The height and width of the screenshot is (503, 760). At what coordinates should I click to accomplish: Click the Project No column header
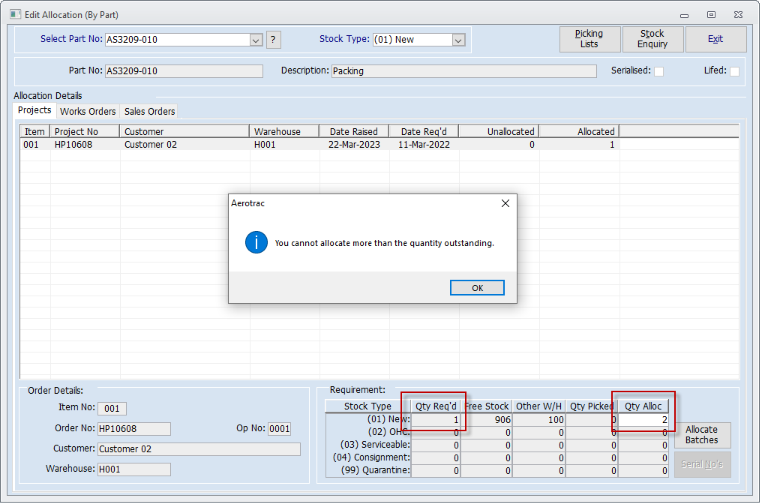pyautogui.click(x=85, y=131)
